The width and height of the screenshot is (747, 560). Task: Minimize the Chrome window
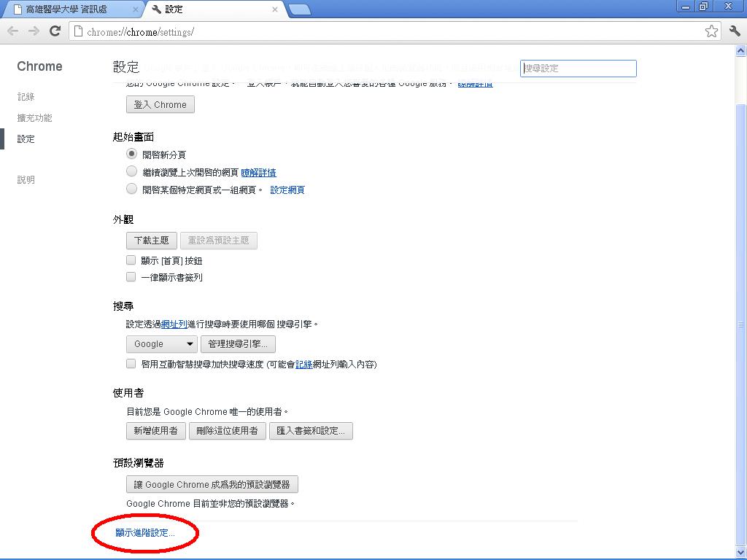pyautogui.click(x=686, y=7)
